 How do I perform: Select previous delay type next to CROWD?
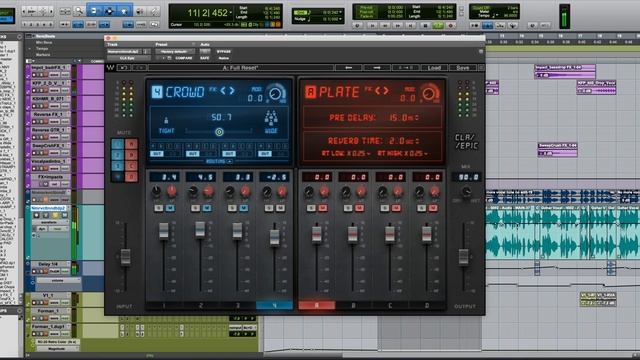(223, 91)
